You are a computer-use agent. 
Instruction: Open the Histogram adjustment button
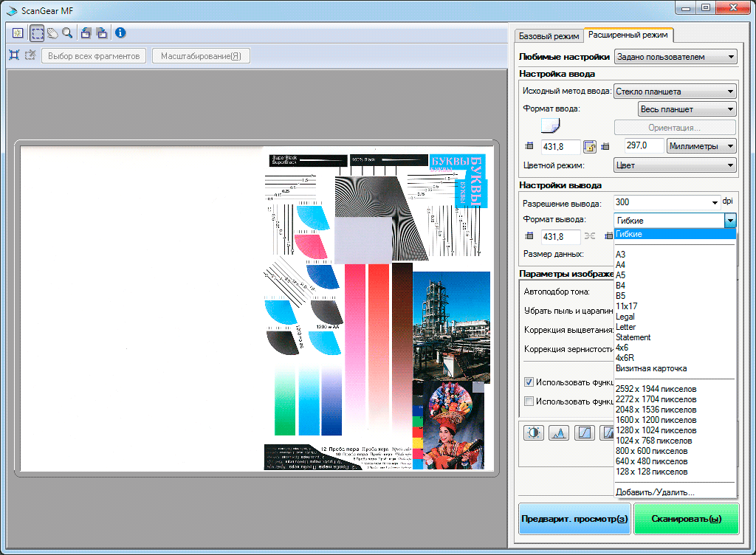(x=559, y=433)
